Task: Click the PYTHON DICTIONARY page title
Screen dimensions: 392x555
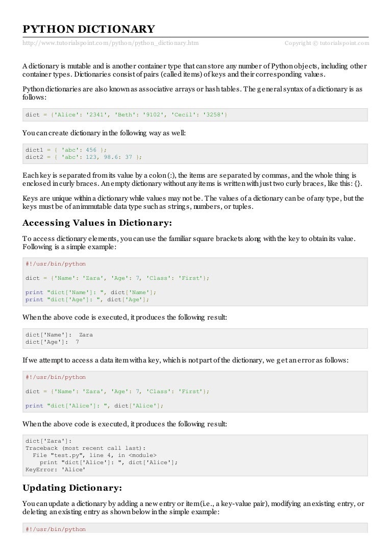Action: [88, 29]
